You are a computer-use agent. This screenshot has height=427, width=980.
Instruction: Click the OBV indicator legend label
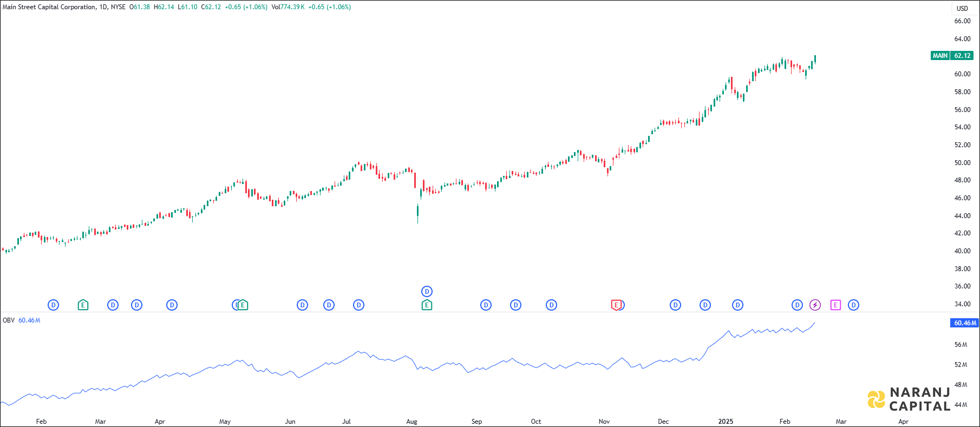(x=9, y=320)
